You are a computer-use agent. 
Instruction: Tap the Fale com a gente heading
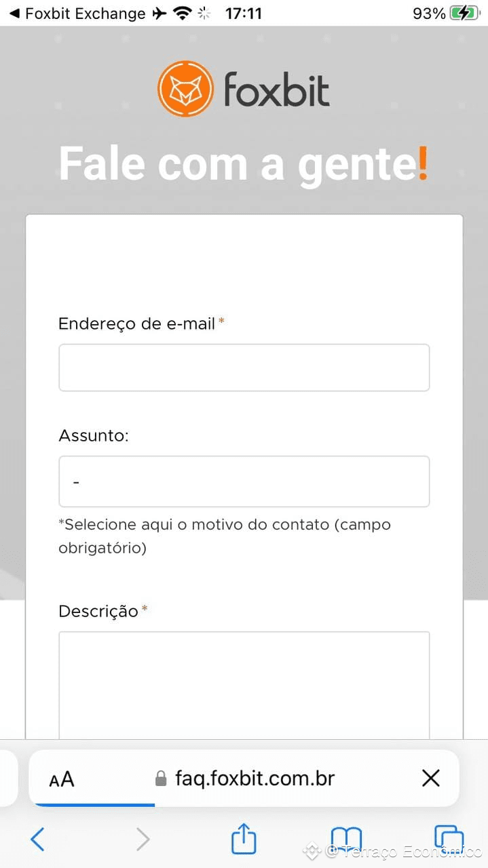click(x=244, y=164)
